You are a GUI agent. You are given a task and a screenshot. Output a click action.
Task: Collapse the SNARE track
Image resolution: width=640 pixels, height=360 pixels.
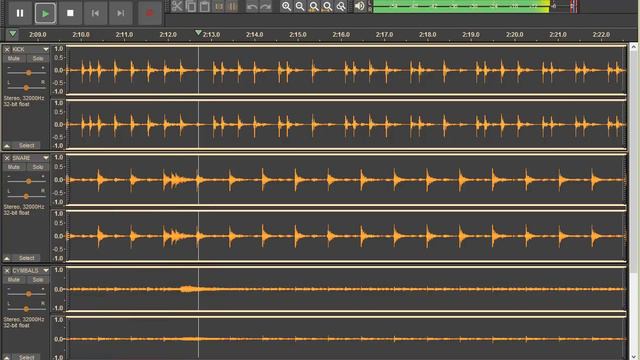pyautogui.click(x=7, y=258)
